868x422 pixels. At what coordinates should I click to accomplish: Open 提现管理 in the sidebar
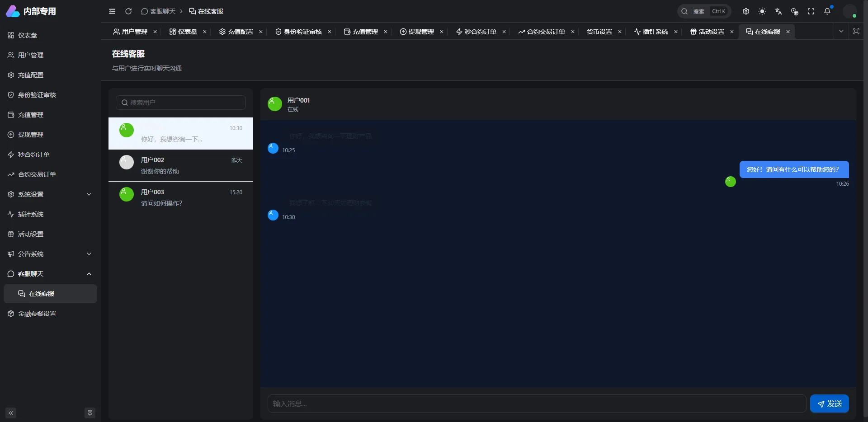coord(31,135)
